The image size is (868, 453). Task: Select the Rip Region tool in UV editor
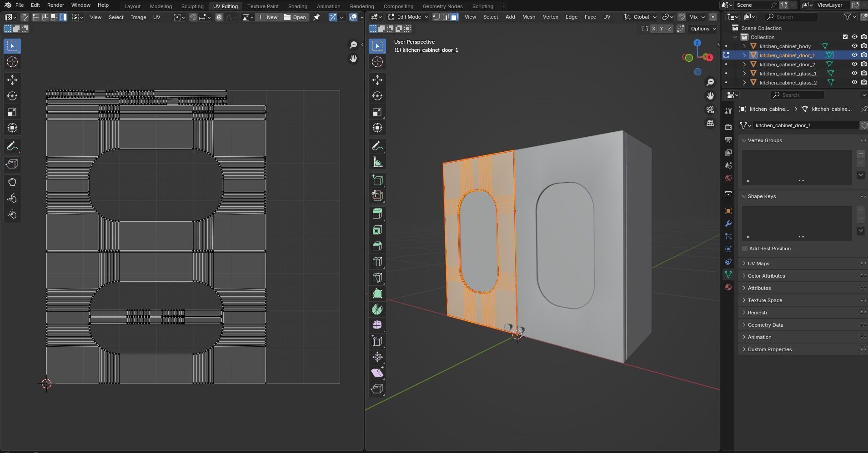(12, 164)
